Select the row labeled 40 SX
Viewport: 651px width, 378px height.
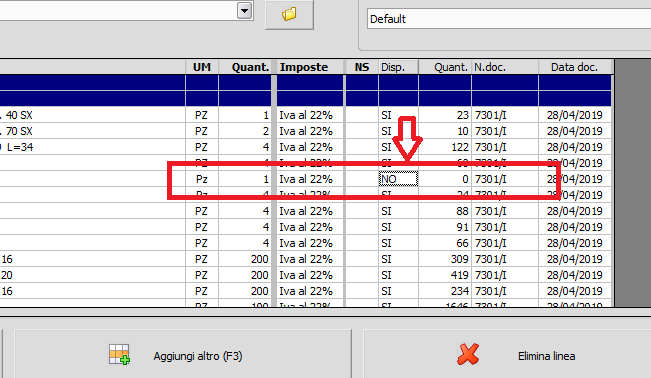coord(306,115)
